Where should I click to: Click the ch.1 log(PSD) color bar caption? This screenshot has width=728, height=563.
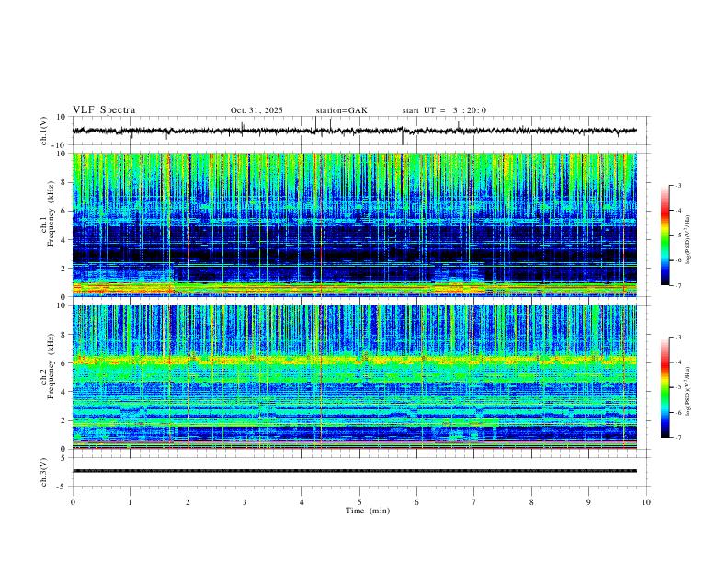click(689, 239)
